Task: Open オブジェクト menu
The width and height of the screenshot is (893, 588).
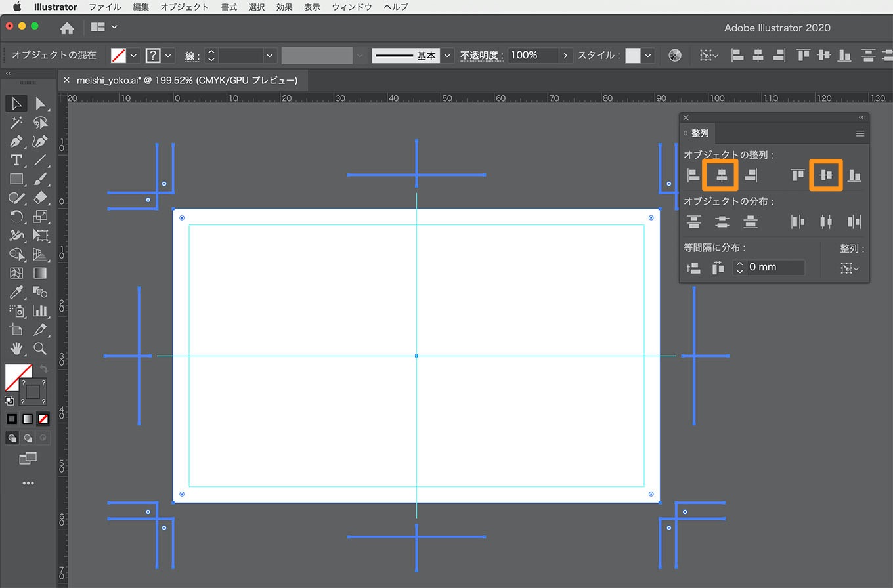Action: click(185, 7)
